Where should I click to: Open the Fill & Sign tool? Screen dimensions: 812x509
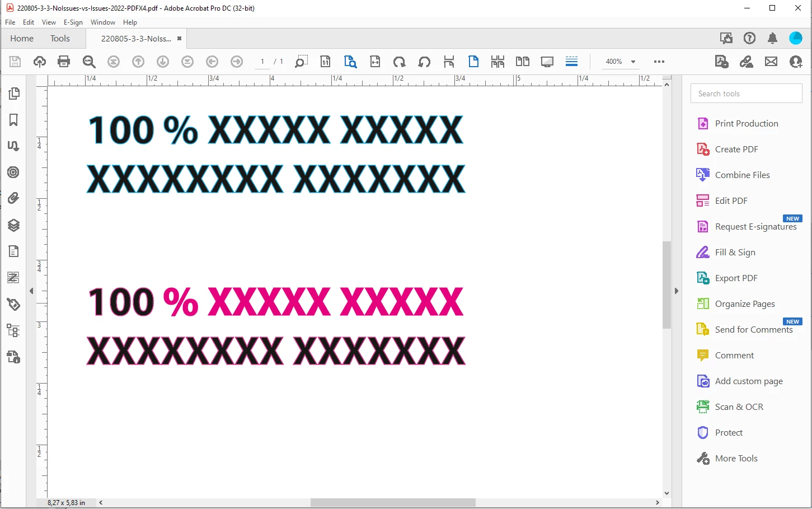point(726,253)
